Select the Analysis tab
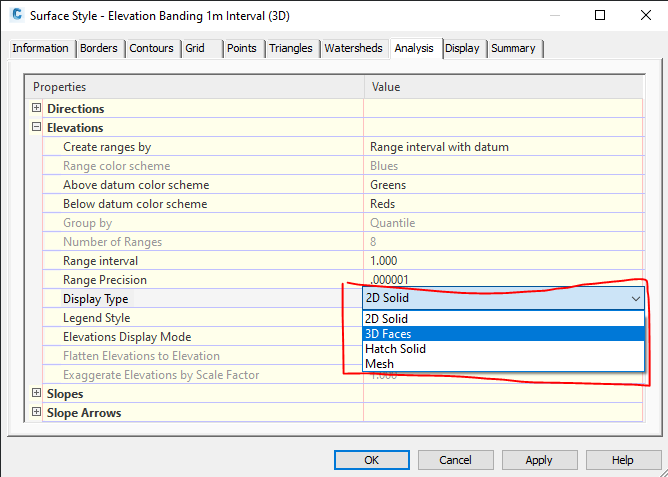 pyautogui.click(x=415, y=49)
